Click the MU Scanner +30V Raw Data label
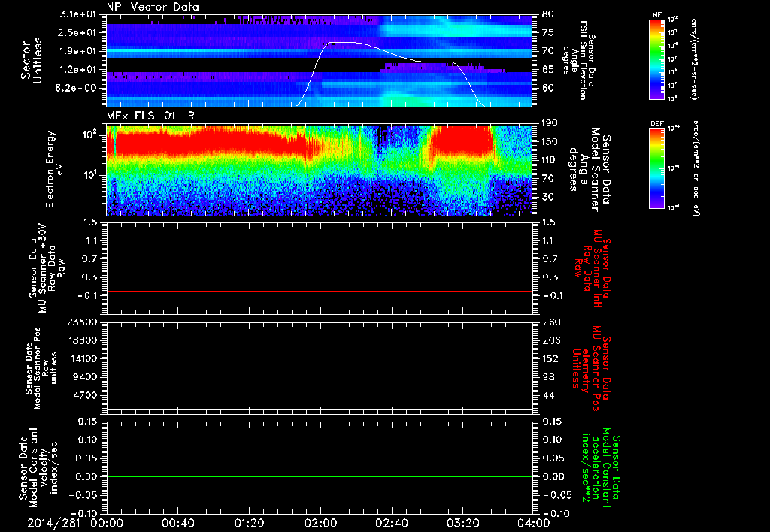Viewport: 770px width, 532px height. [46, 268]
